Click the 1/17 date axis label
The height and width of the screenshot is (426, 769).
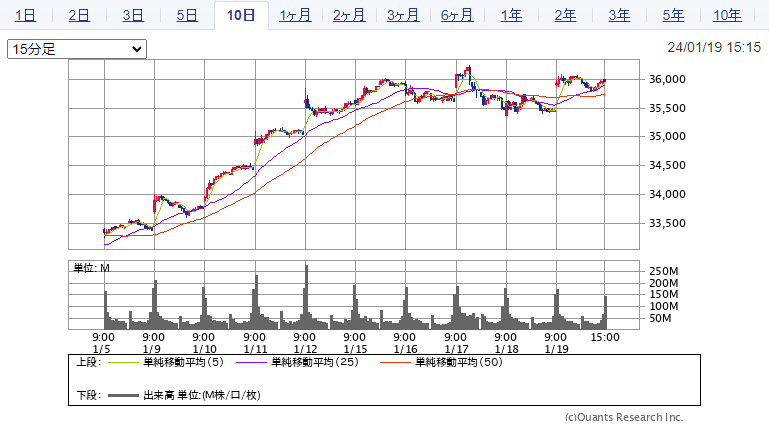coord(457,349)
